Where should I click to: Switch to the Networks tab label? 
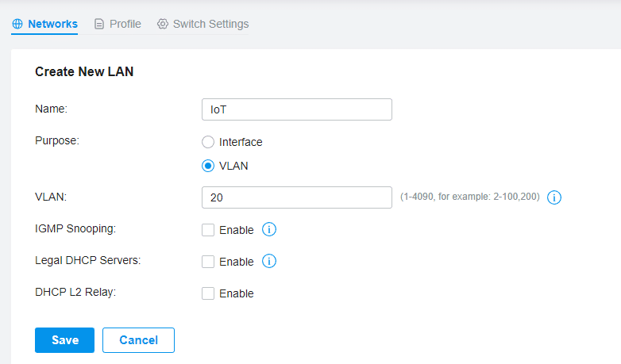[x=52, y=24]
